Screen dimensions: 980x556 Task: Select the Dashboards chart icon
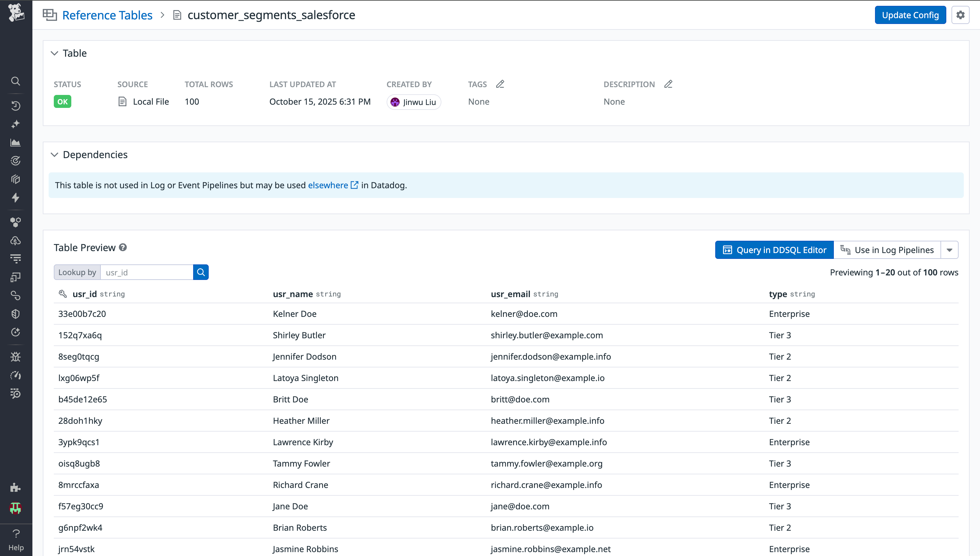pos(16,143)
